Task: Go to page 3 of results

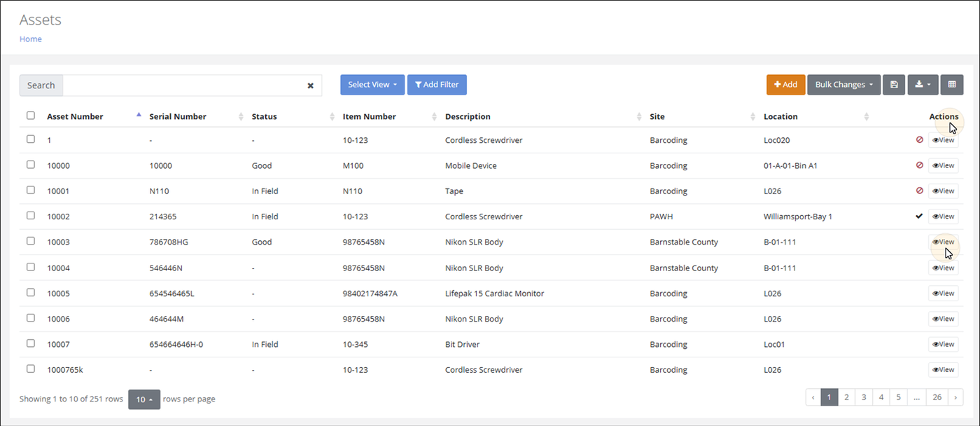Action: pyautogui.click(x=864, y=397)
